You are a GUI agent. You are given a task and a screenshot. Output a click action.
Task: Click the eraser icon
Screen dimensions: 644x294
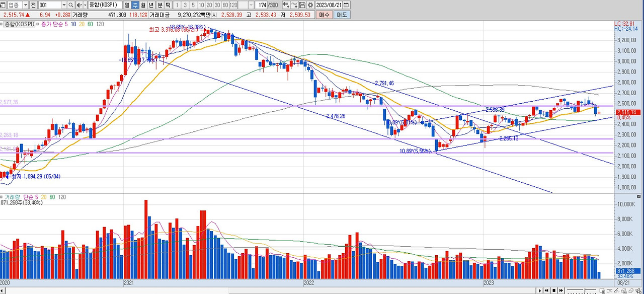(631, 290)
